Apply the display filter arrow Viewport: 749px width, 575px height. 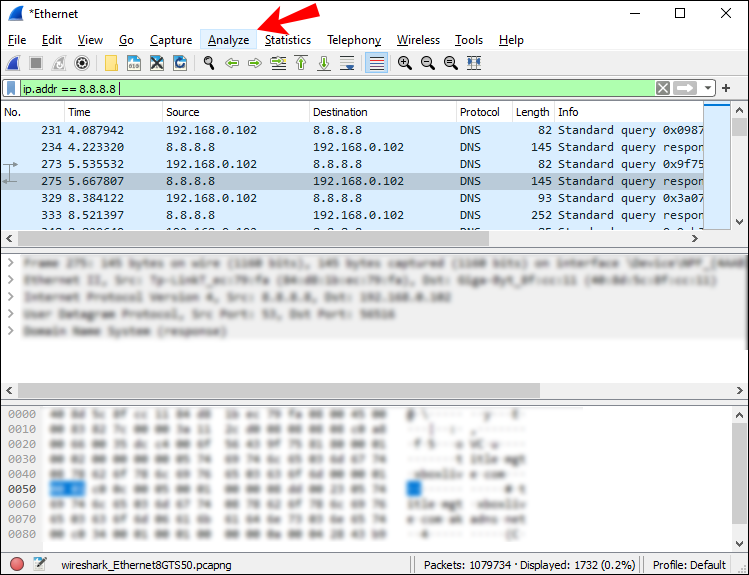pyautogui.click(x=685, y=88)
